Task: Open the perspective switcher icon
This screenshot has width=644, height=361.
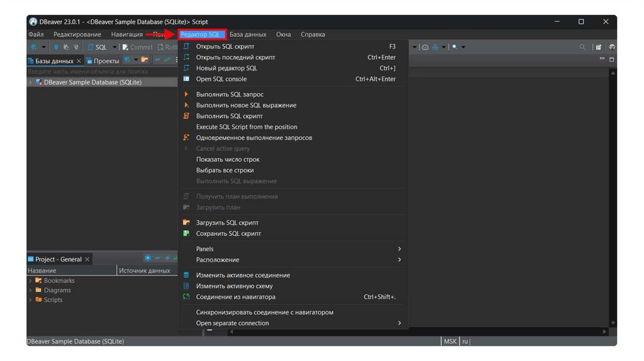Action: pyautogui.click(x=599, y=47)
